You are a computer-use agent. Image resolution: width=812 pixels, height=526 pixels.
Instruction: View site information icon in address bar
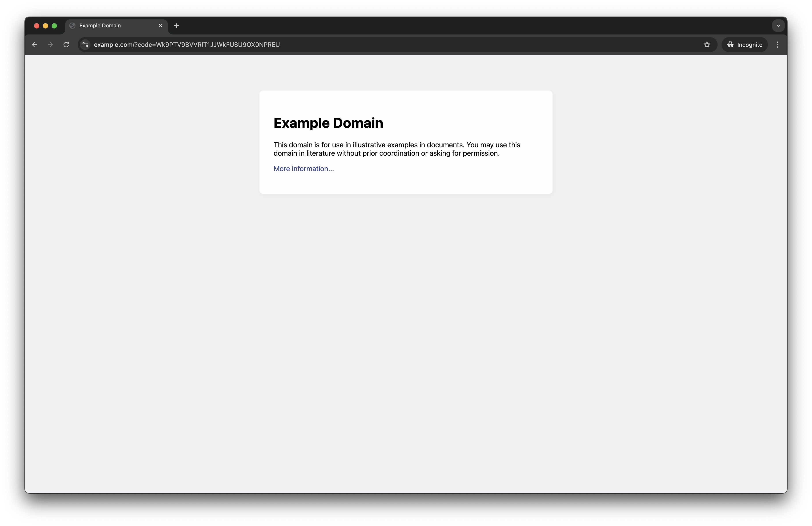pos(85,45)
